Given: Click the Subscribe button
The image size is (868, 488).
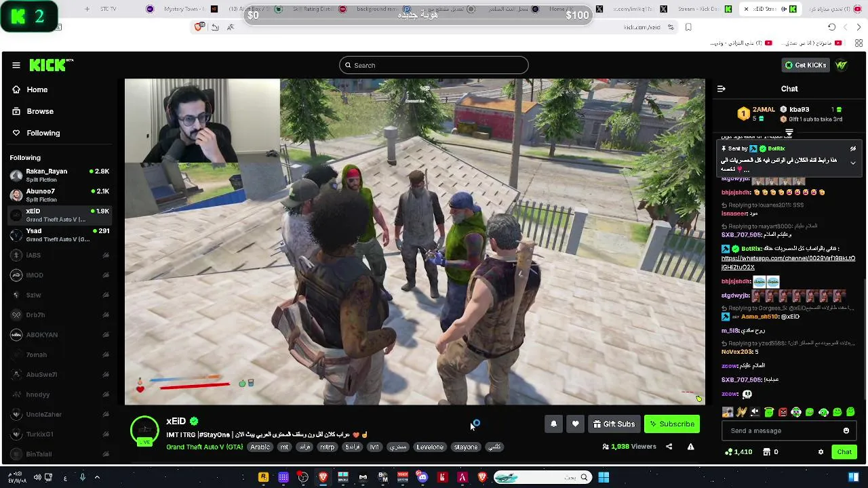Looking at the screenshot, I should pos(672,424).
